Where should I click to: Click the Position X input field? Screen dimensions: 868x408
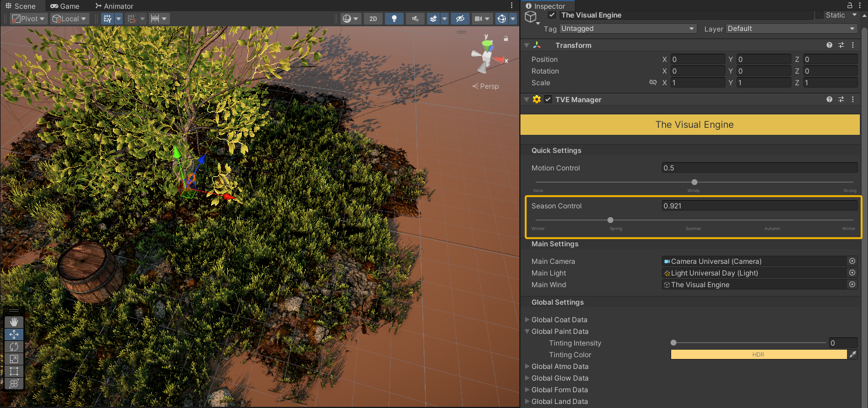click(x=697, y=60)
